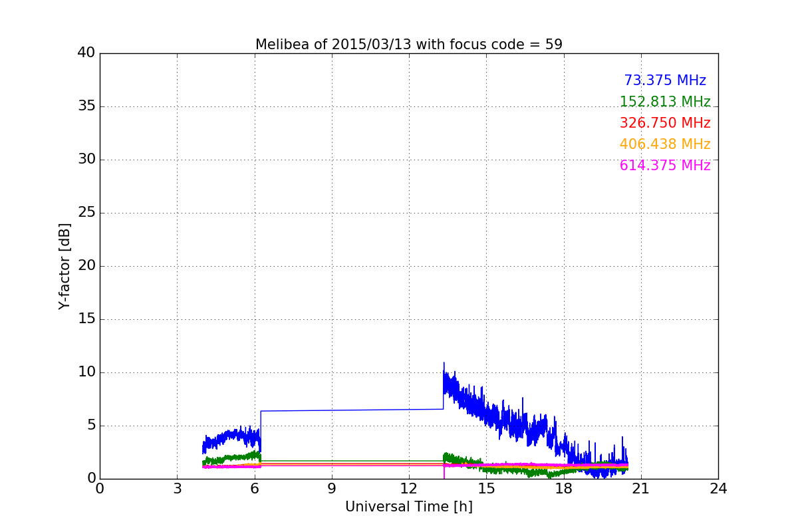Click the x-axis tick label 3
This screenshot has width=798, height=532.
pyautogui.click(x=177, y=489)
